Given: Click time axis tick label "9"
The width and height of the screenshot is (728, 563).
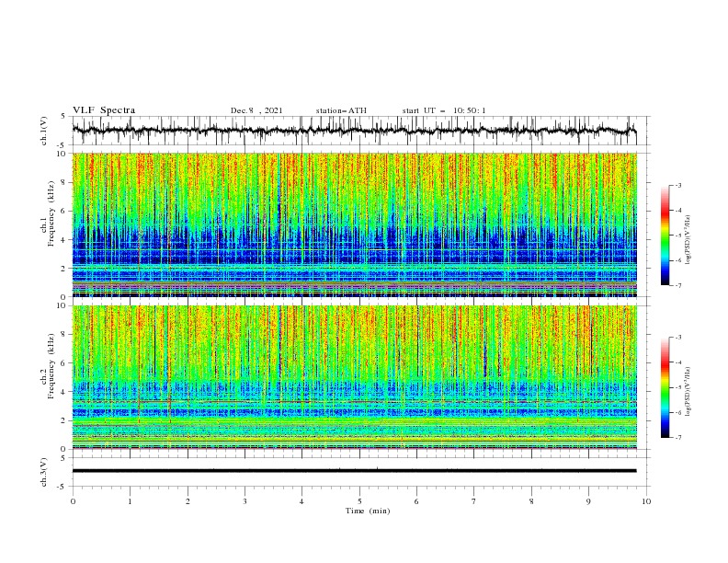Looking at the screenshot, I should (588, 501).
